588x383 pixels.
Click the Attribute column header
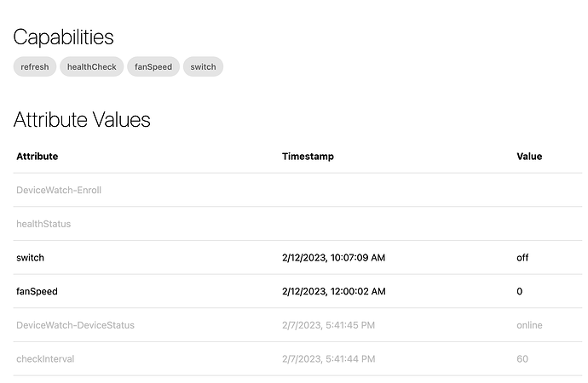[x=37, y=157]
